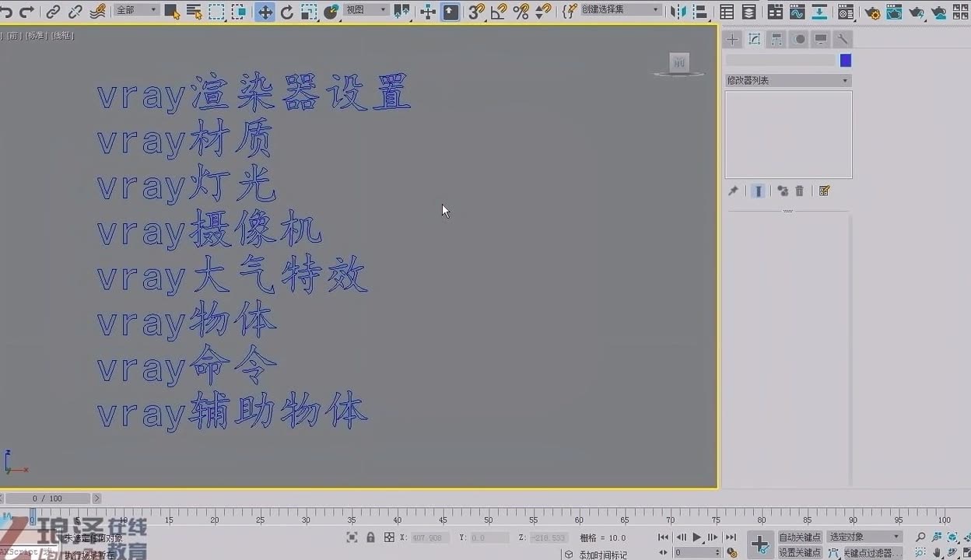Open the Scene Explorer toggle icon
The image size is (971, 560).
point(727,12)
